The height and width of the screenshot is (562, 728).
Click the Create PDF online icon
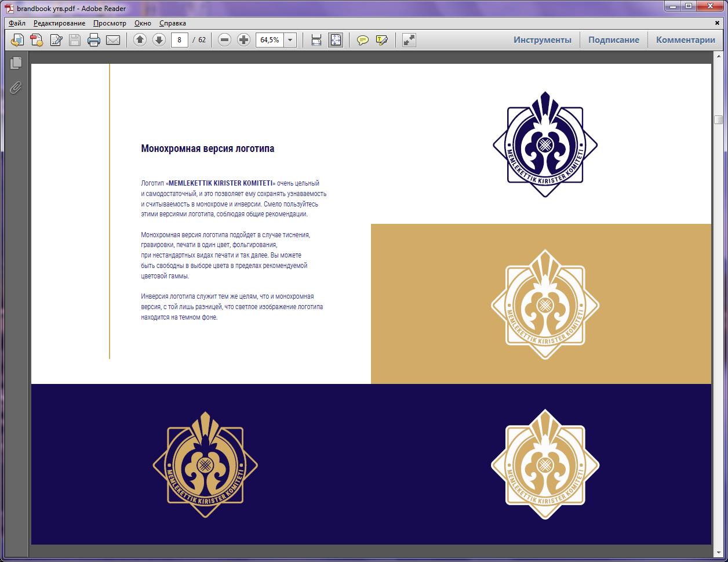click(37, 40)
